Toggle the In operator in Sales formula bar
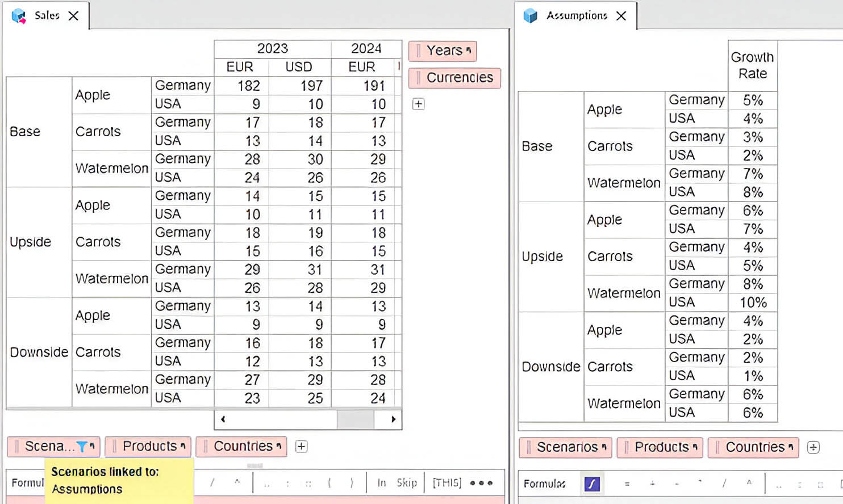This screenshot has width=843, height=504. coord(382,483)
